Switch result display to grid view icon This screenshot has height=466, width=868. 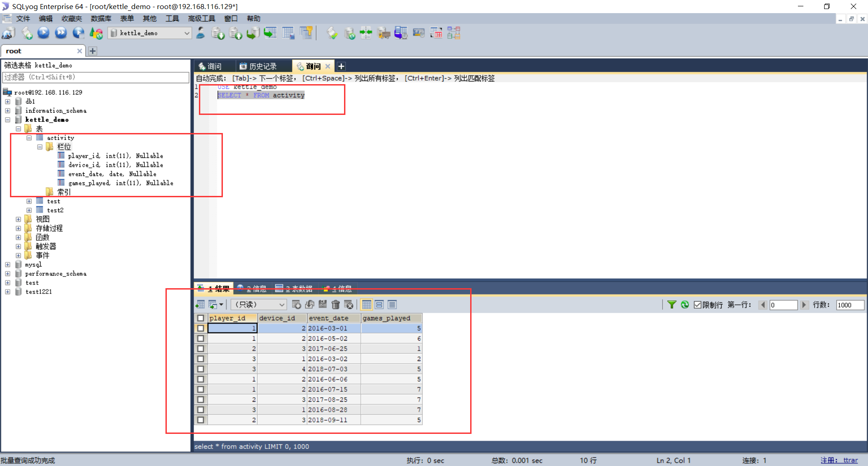click(x=367, y=304)
